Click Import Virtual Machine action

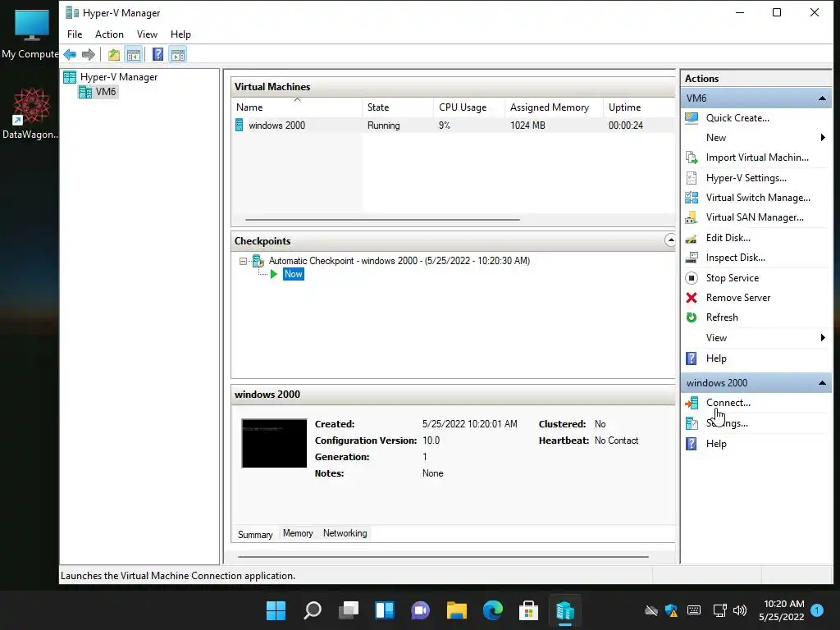pyautogui.click(x=757, y=157)
